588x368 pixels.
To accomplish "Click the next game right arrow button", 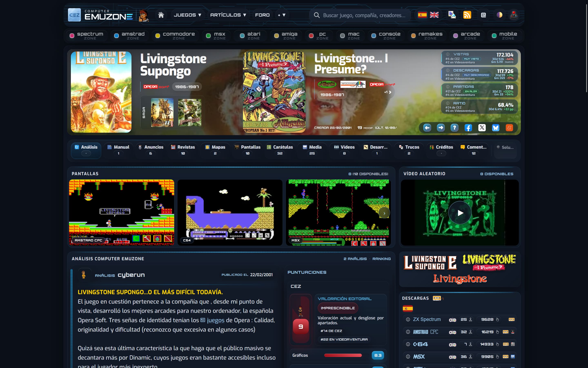I will [x=441, y=128].
